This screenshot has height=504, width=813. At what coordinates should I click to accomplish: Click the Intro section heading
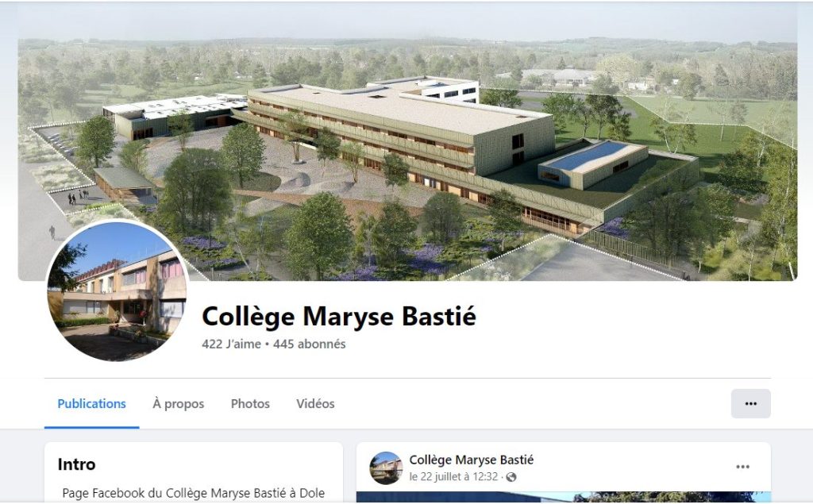77,464
